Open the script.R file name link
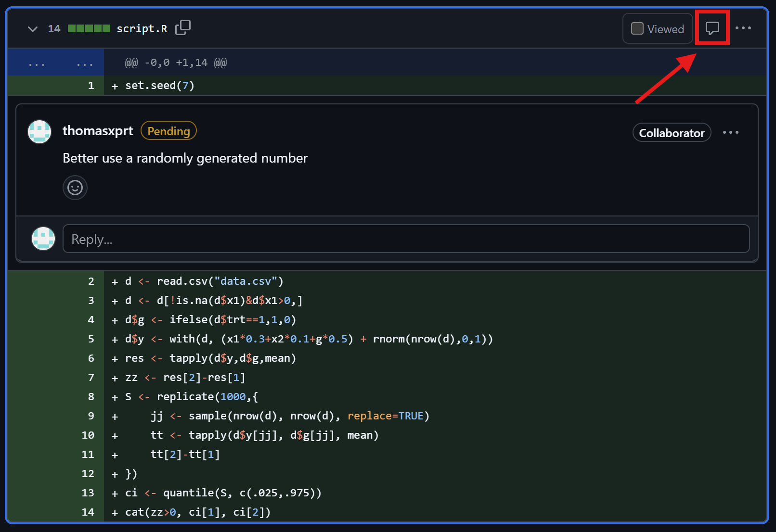Viewport: 776px width, 532px height. click(142, 29)
